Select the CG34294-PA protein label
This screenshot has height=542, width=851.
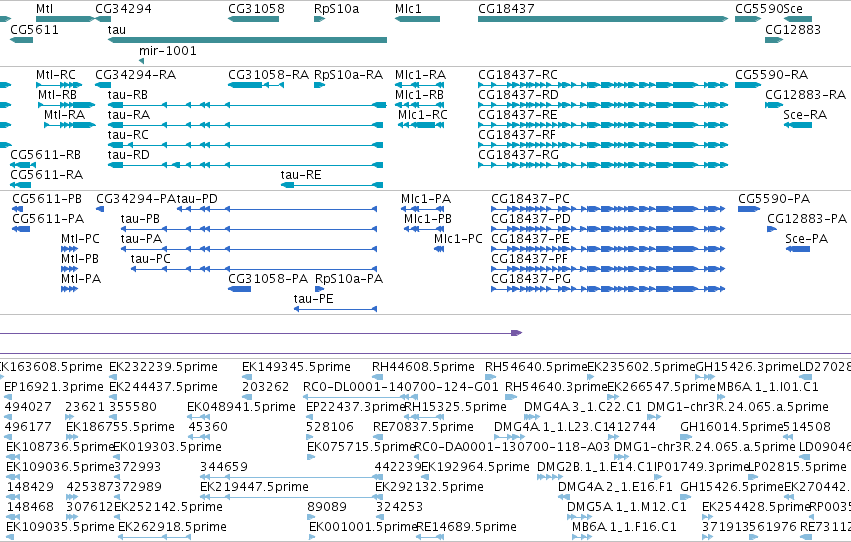tap(136, 199)
